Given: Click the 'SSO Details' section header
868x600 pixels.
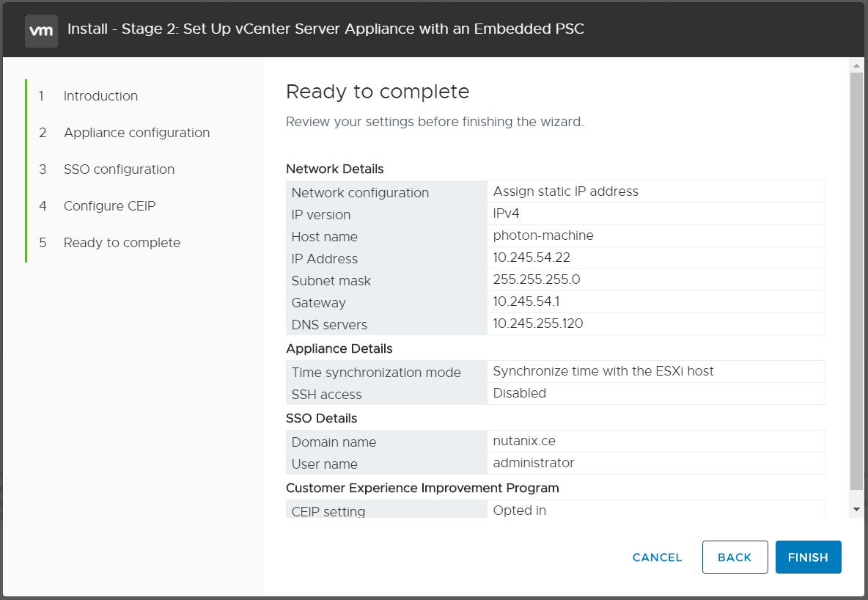Looking at the screenshot, I should tap(322, 418).
